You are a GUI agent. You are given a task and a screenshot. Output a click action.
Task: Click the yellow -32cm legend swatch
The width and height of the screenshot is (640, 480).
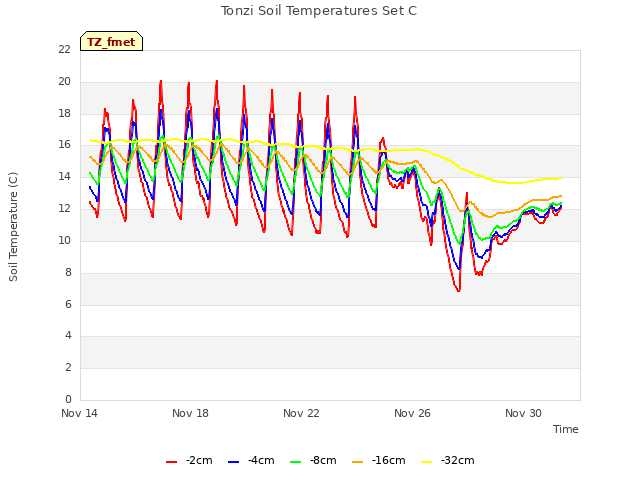(x=427, y=462)
